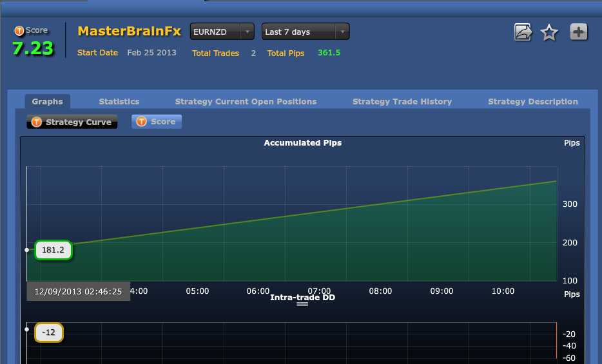Image resolution: width=602 pixels, height=364 pixels.
Task: Open the EURNZD currency pair dropdown
Action: [222, 32]
